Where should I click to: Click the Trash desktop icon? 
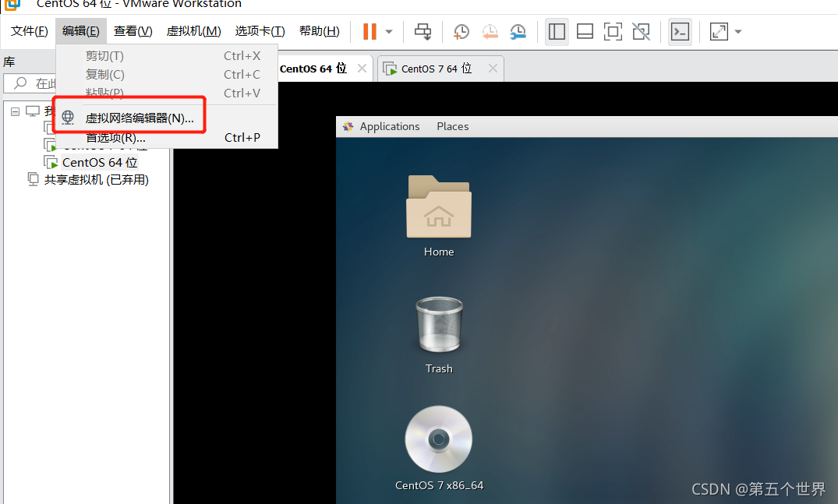coord(440,324)
